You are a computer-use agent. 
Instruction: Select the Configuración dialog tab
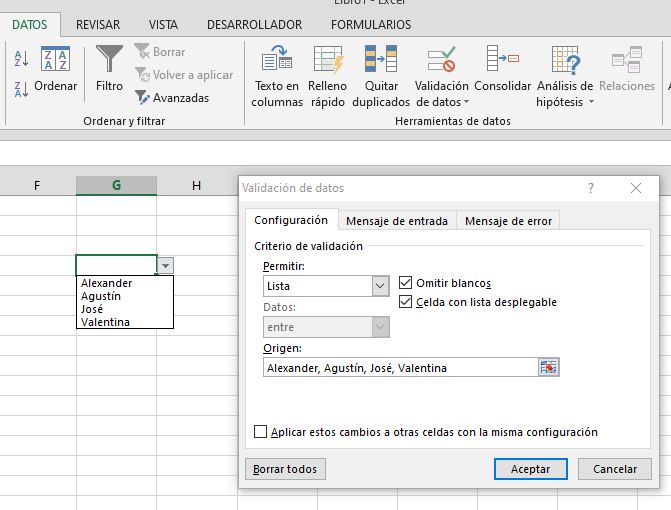(291, 220)
